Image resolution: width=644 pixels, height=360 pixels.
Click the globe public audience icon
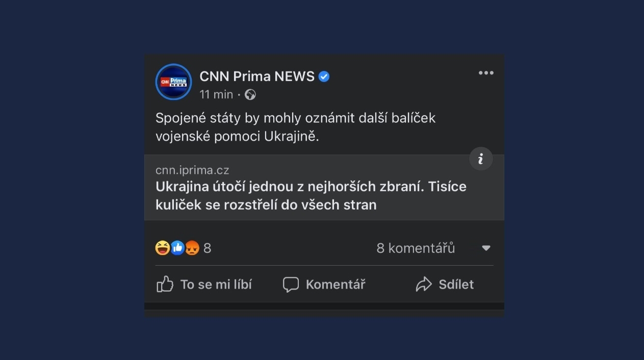(250, 94)
